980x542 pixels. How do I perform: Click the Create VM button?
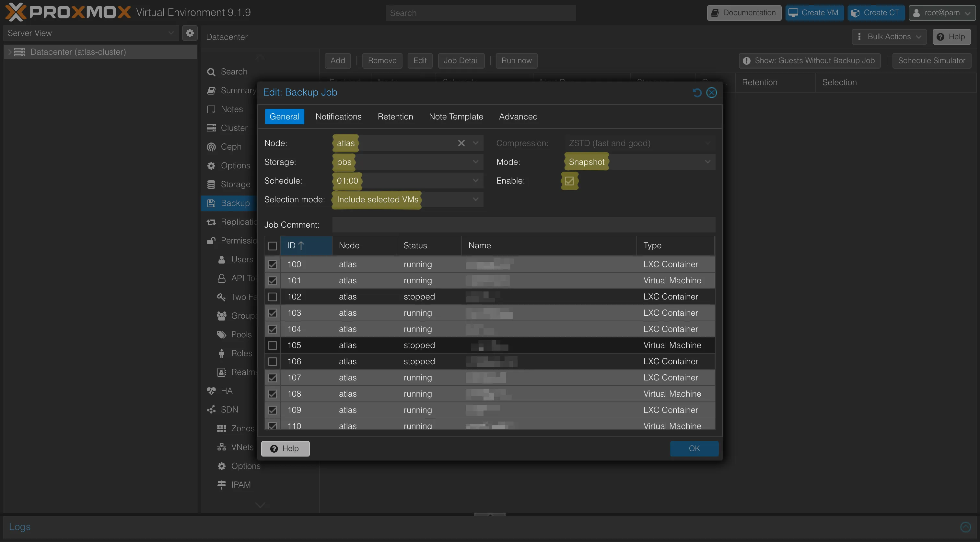click(814, 13)
